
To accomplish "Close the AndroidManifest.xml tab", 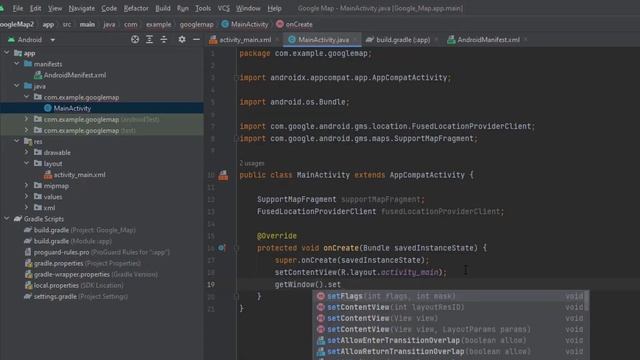I will (526, 40).
